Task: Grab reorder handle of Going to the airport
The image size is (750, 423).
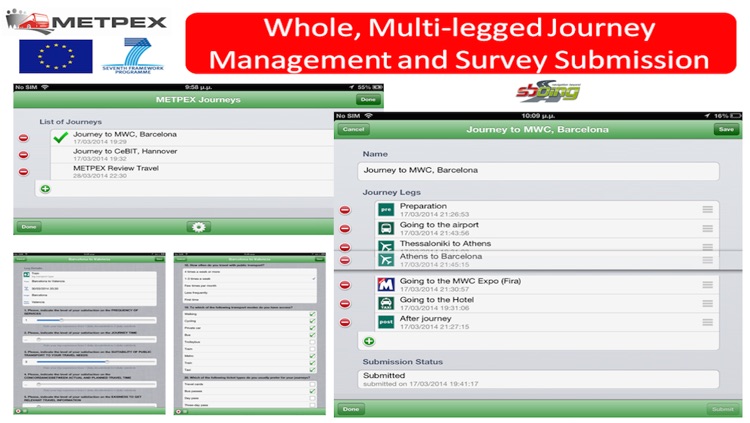Action: pyautogui.click(x=708, y=228)
